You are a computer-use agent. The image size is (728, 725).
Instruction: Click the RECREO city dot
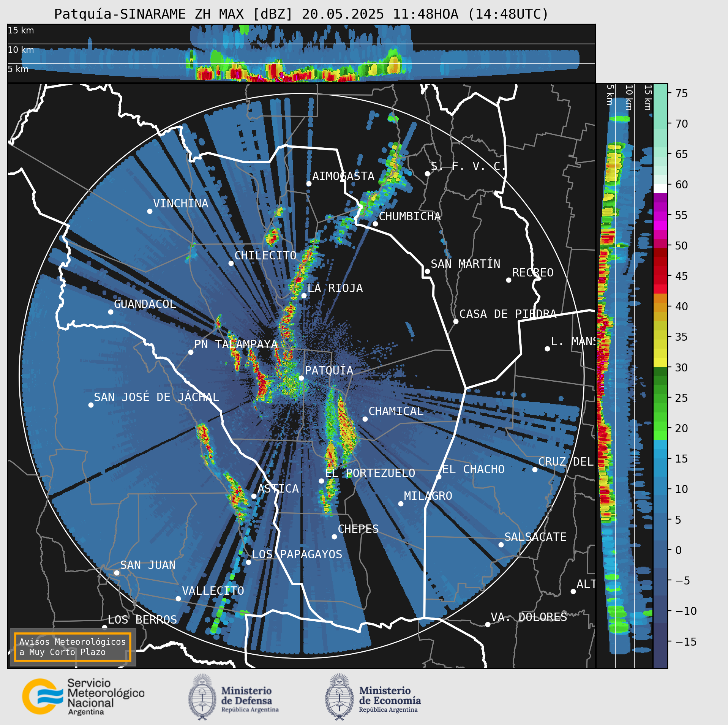(508, 280)
